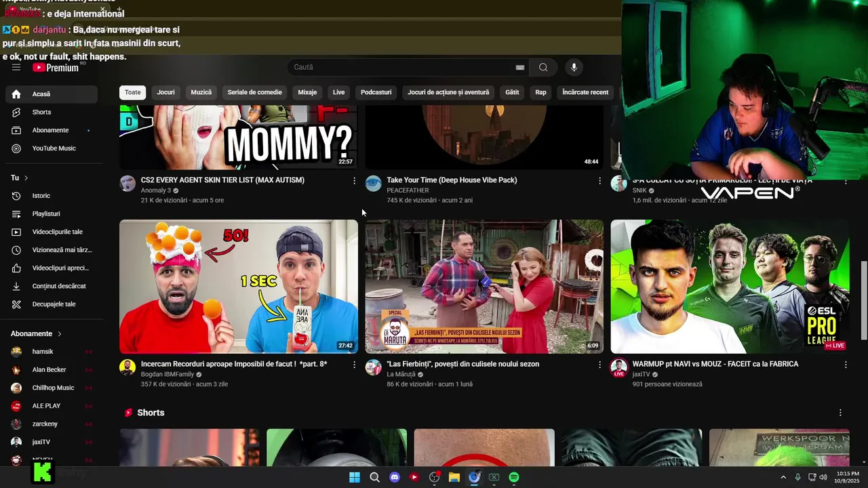Open the zarckeny channel subscription
This screenshot has height=488, width=868.
[x=52, y=424]
